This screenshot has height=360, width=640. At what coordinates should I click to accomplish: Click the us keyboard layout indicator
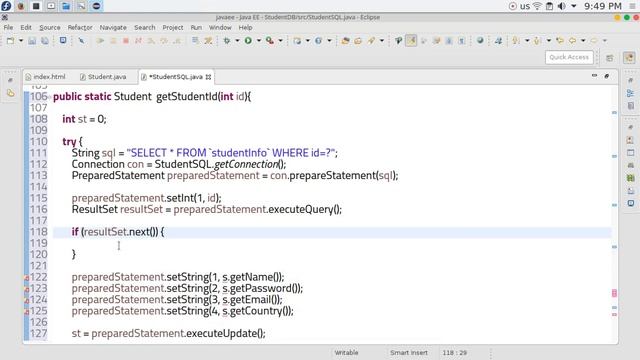pyautogui.click(x=525, y=6)
